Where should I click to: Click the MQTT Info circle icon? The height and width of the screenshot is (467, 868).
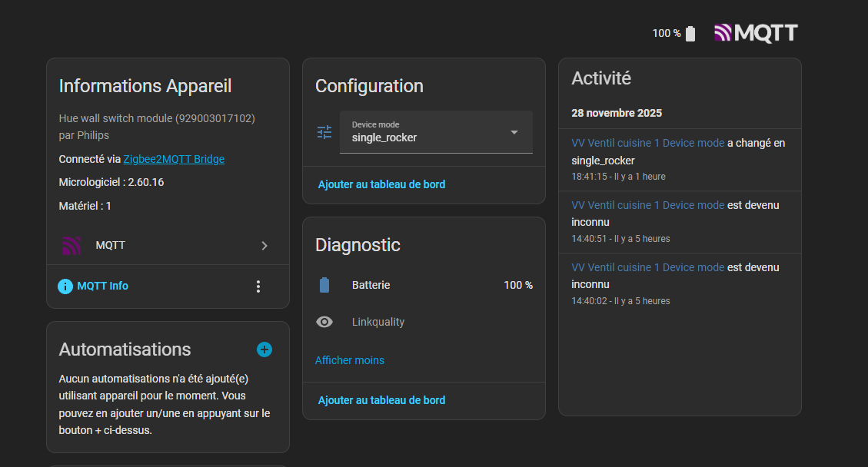click(65, 286)
